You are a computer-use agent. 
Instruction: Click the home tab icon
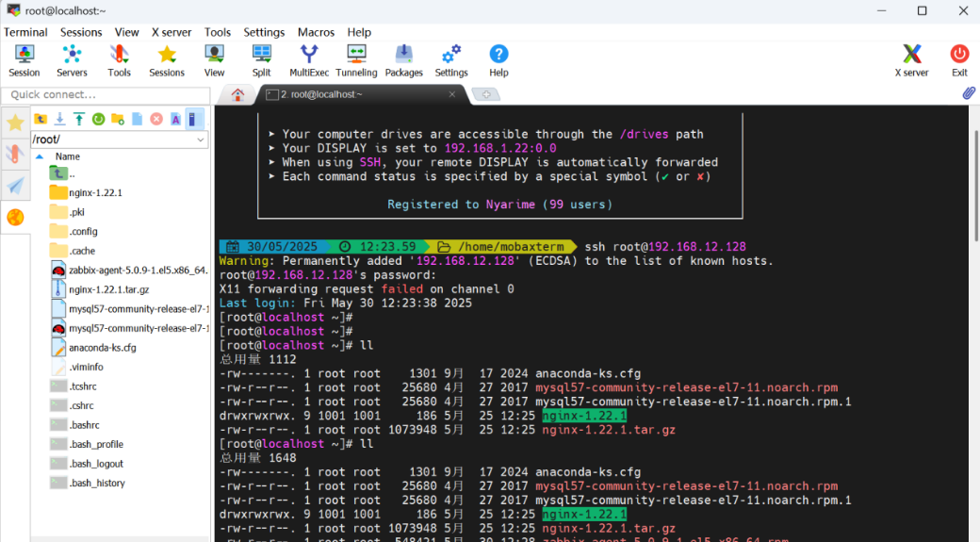click(x=237, y=95)
